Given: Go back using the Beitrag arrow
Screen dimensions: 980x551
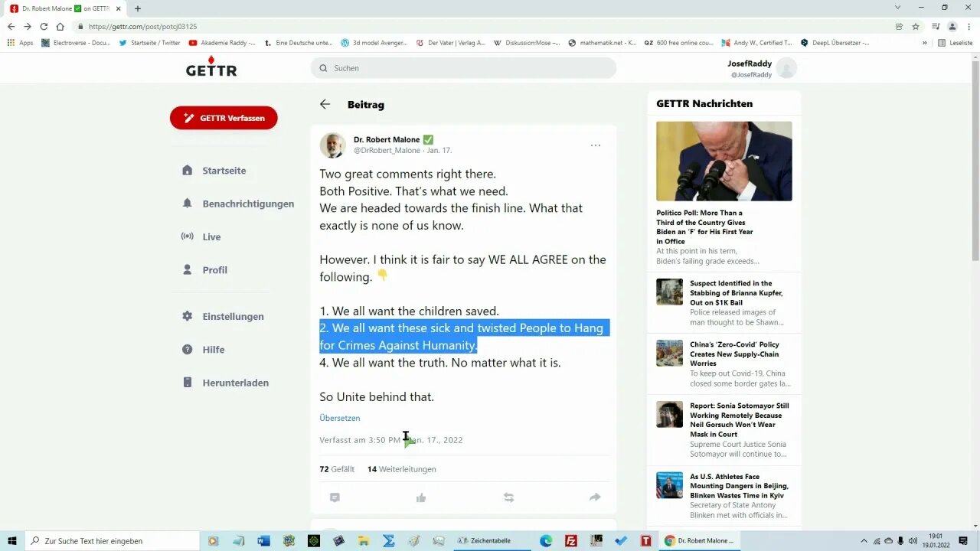Looking at the screenshot, I should [x=325, y=104].
